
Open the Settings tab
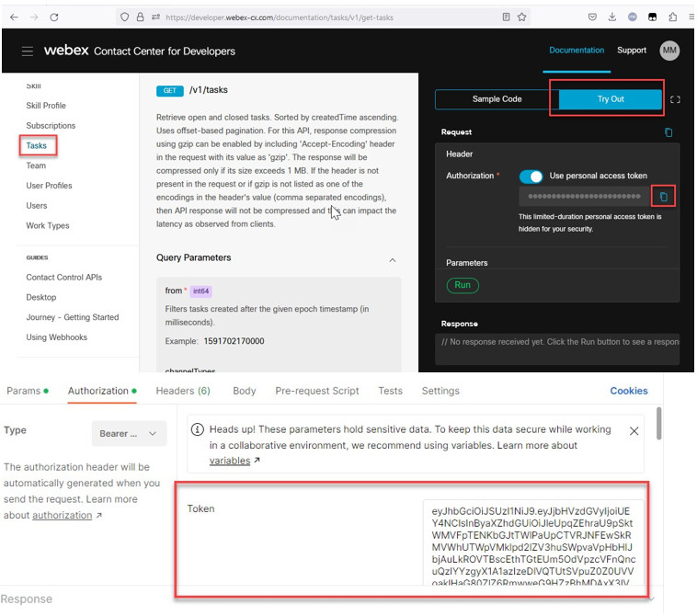click(x=440, y=391)
